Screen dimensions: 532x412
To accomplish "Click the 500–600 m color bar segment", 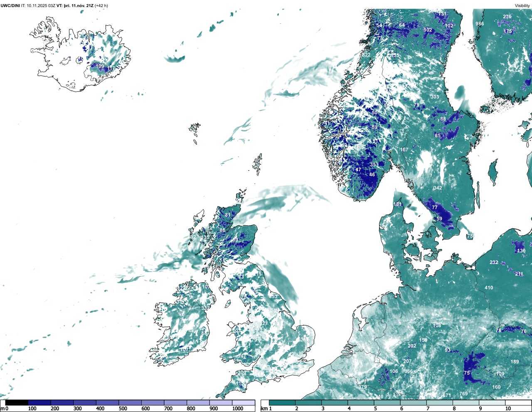I will [x=130, y=402].
